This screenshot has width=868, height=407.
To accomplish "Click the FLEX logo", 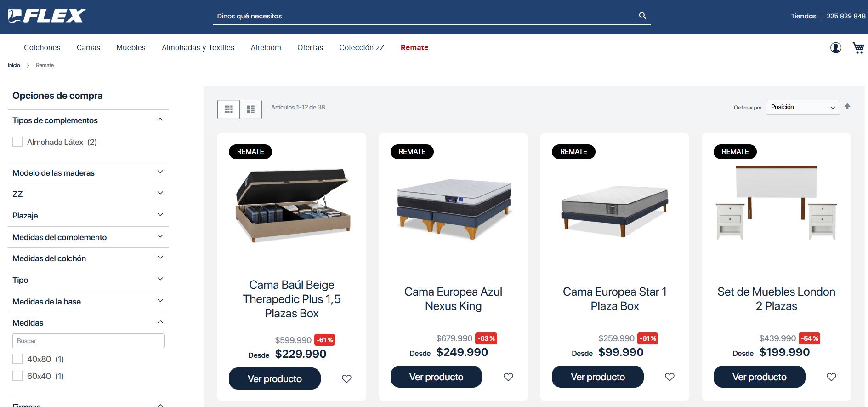I will [x=47, y=16].
